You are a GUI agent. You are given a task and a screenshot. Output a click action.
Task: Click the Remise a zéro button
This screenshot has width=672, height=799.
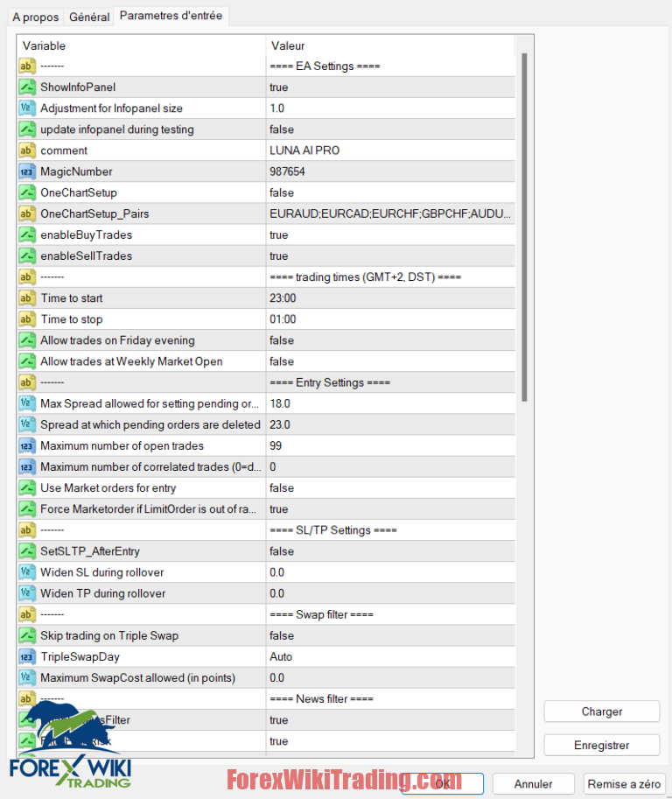624,784
